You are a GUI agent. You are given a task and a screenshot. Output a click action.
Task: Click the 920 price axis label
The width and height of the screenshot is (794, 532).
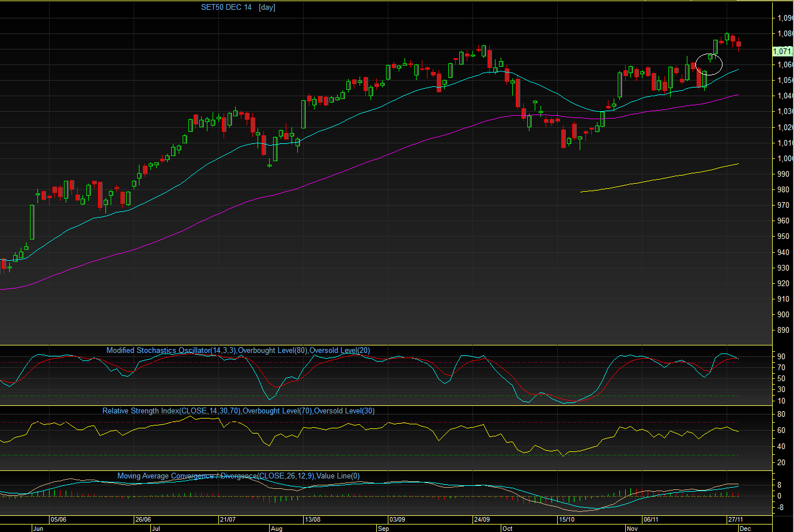(x=783, y=283)
